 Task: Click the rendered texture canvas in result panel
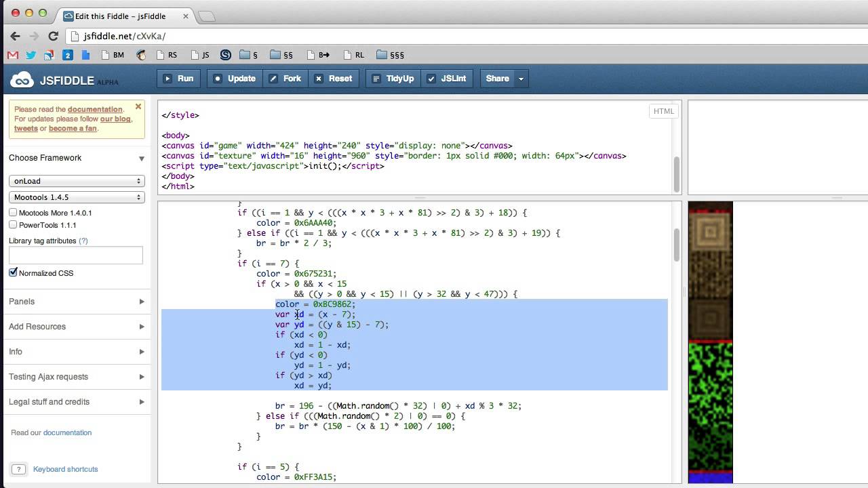[x=711, y=342]
